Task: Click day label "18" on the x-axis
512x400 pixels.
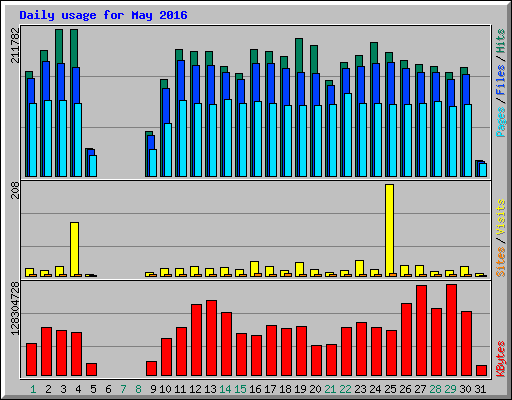Action: (x=285, y=389)
